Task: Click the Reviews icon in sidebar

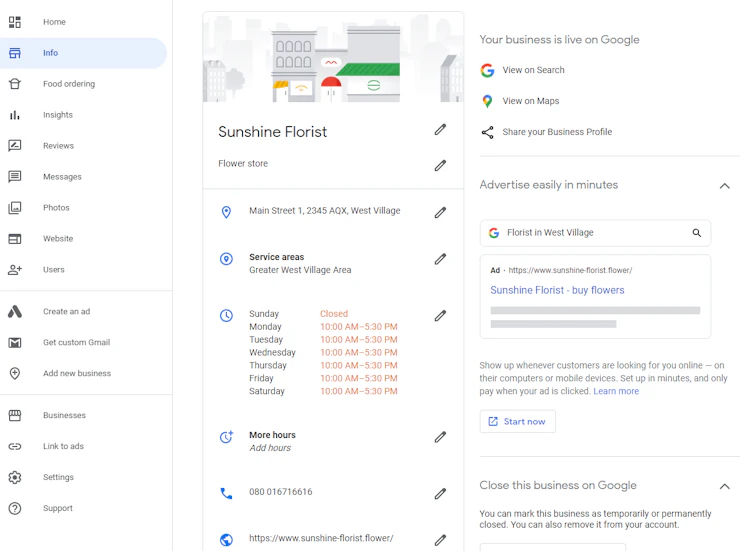Action: (x=15, y=145)
